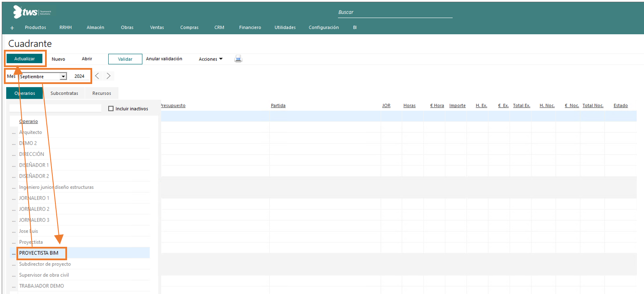Select operario DEMO 2

[x=28, y=143]
